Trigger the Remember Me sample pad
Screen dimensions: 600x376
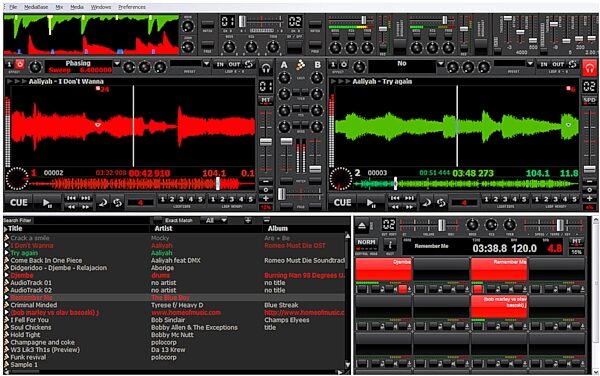(x=499, y=269)
